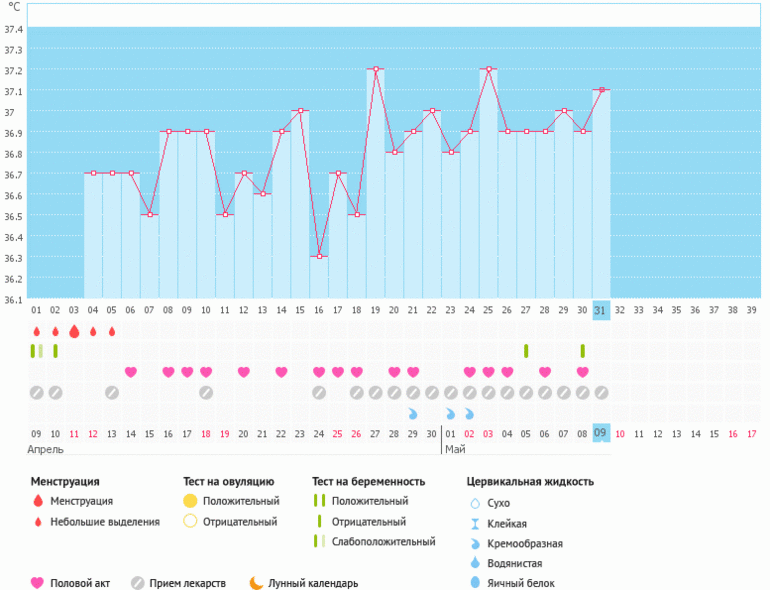Click the creamy fluid icon on cycle day 24

(x=469, y=414)
